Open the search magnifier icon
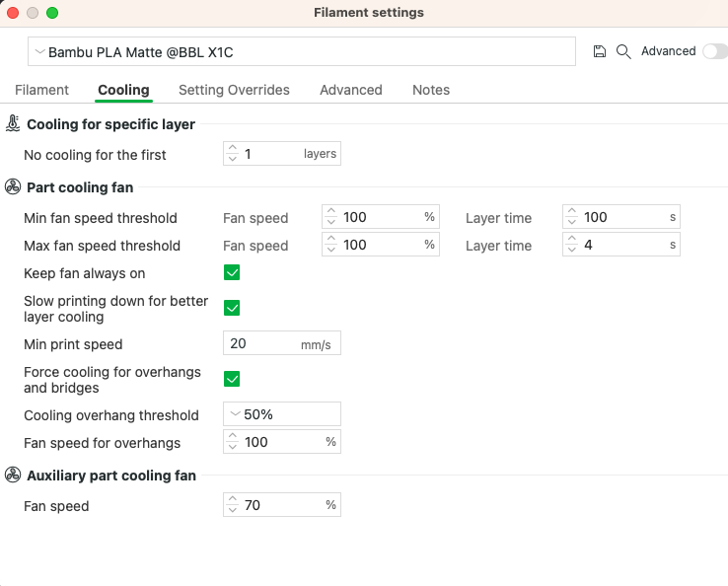The width and height of the screenshot is (728, 586). (623, 51)
